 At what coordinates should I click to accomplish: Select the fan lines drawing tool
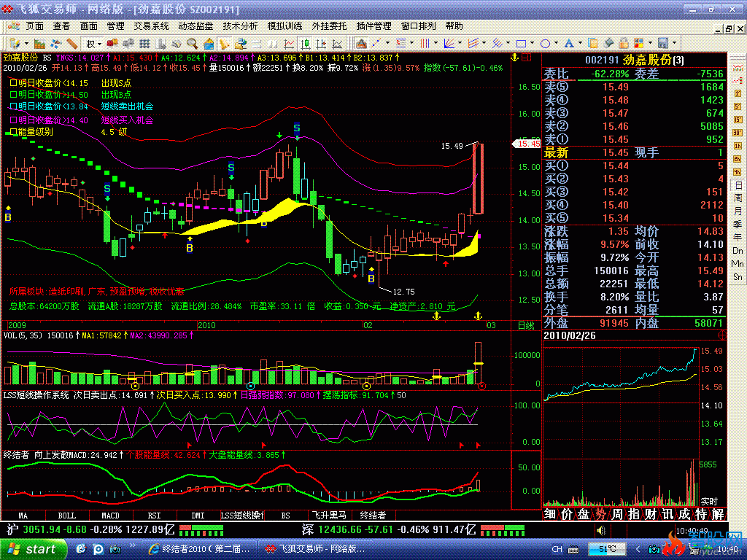coord(449,44)
